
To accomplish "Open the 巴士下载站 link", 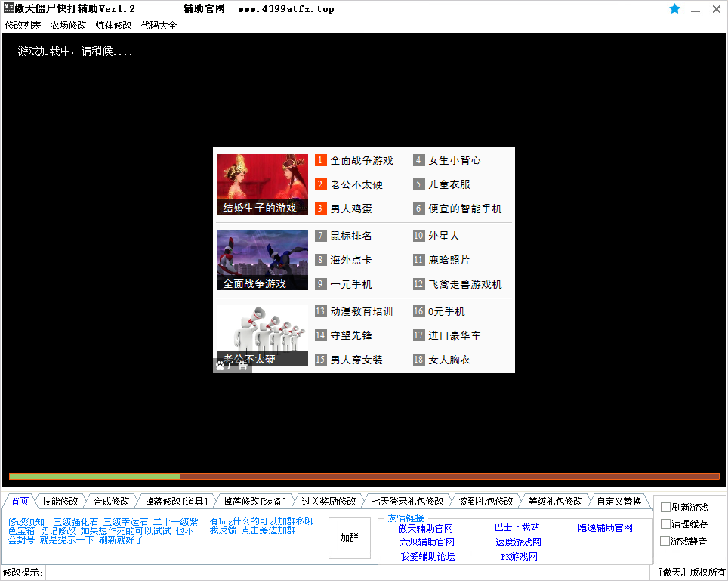I will coord(517,527).
